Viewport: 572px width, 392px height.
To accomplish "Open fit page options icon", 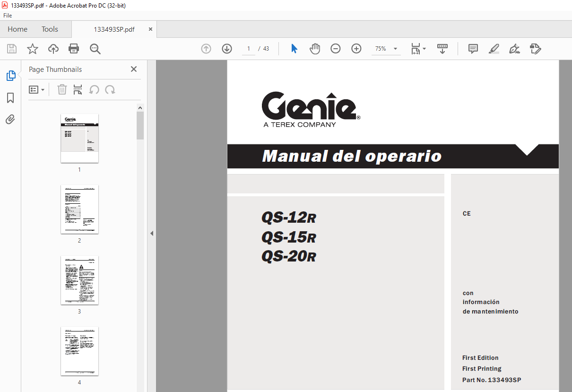I will coord(418,49).
